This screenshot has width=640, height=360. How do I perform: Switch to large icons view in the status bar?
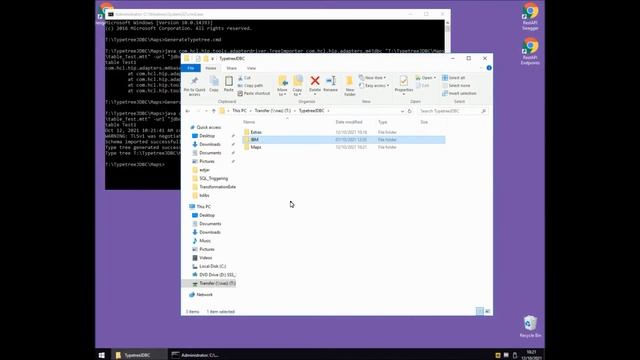[488, 311]
